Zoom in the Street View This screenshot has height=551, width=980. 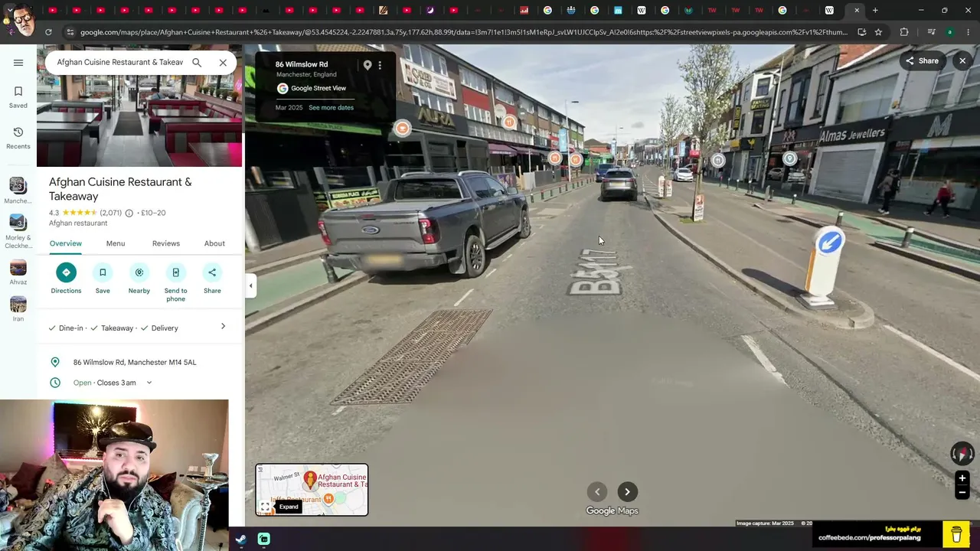tap(962, 478)
